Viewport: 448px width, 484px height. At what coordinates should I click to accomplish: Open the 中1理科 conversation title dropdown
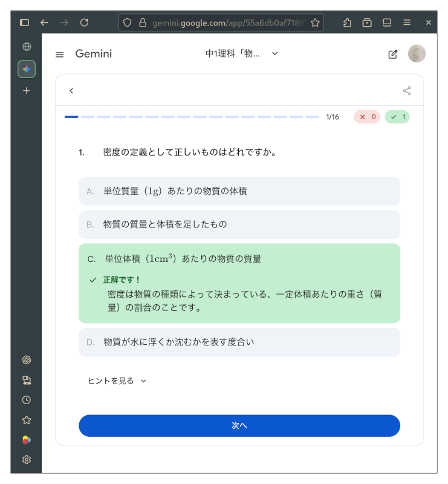pos(242,54)
